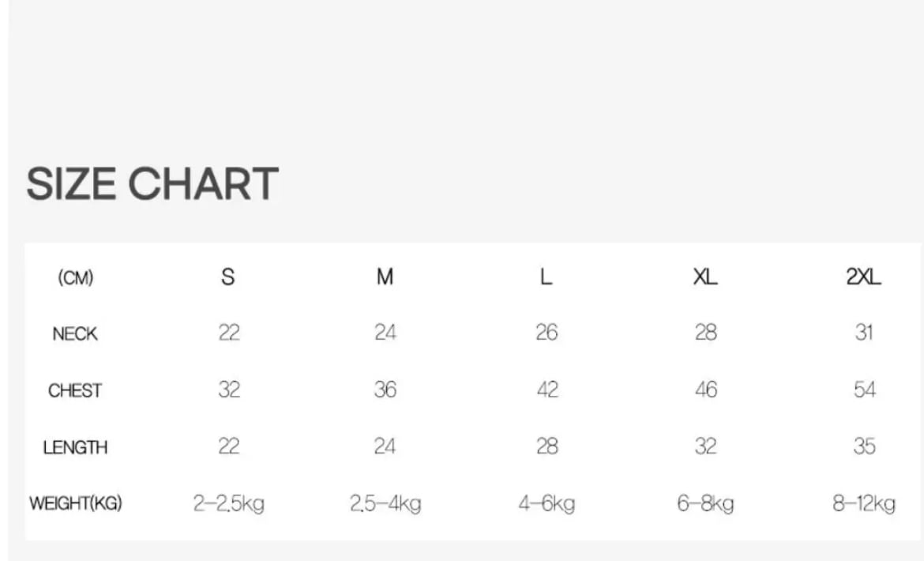Click the SIZE CHART heading
Viewport: 924px width, 561px height.
152,184
